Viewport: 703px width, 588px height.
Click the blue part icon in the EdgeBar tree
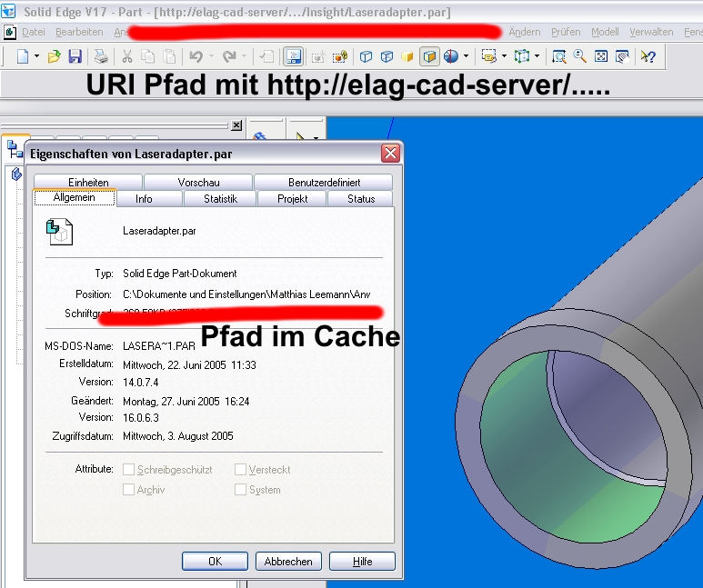pos(16,174)
